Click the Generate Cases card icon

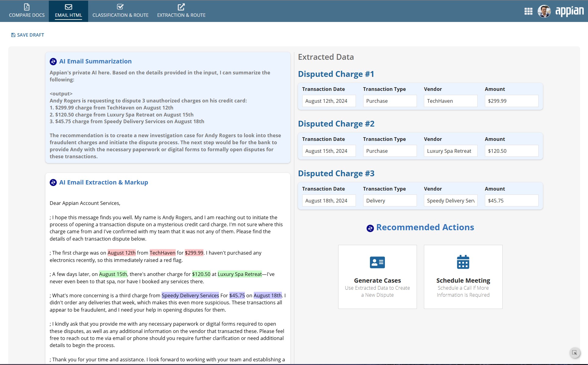coord(377,262)
